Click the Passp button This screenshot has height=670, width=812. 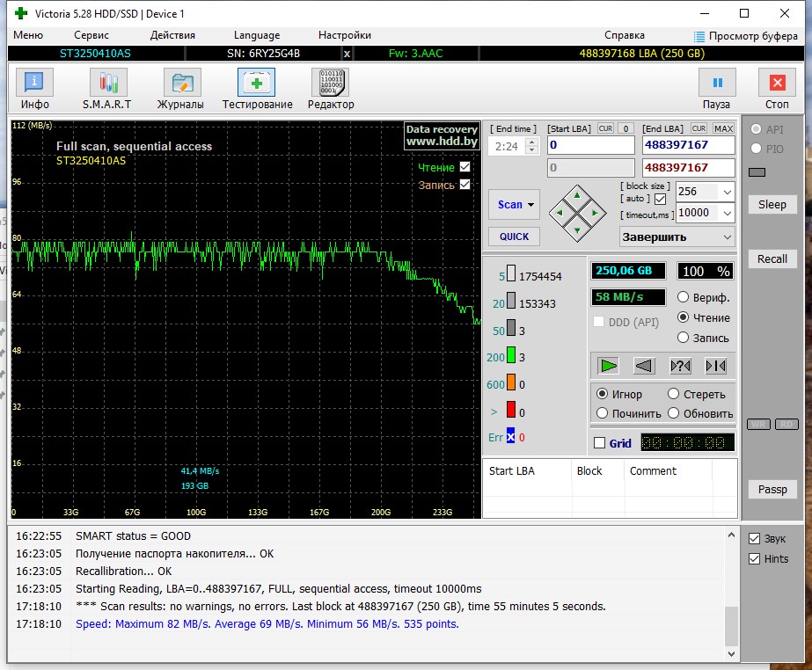772,489
